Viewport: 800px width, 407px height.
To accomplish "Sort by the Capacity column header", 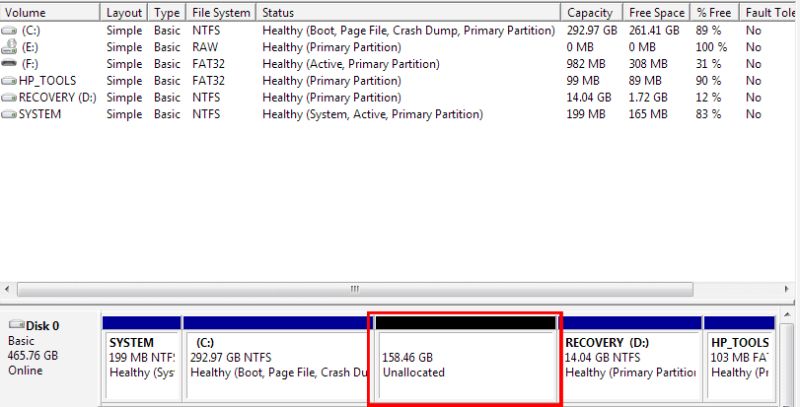I will pyautogui.click(x=592, y=12).
